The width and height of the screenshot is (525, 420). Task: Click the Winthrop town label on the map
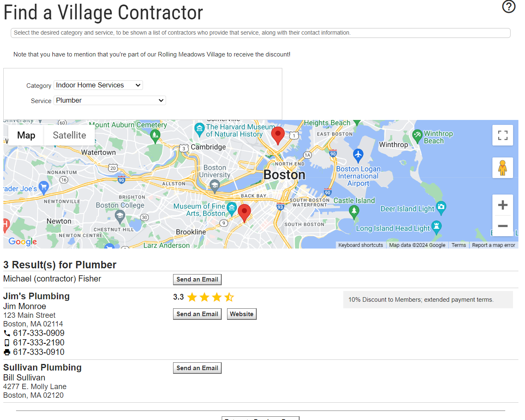click(394, 145)
